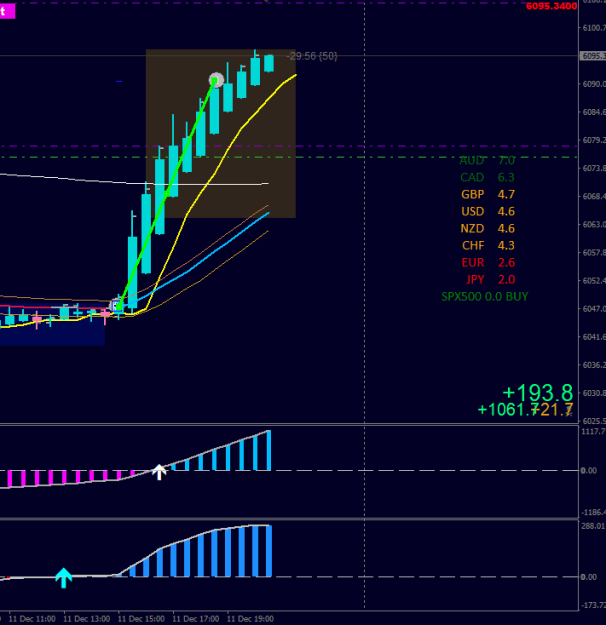Click the 11 Dec 19:00 time label
The height and width of the screenshot is (625, 606).
coord(250,619)
